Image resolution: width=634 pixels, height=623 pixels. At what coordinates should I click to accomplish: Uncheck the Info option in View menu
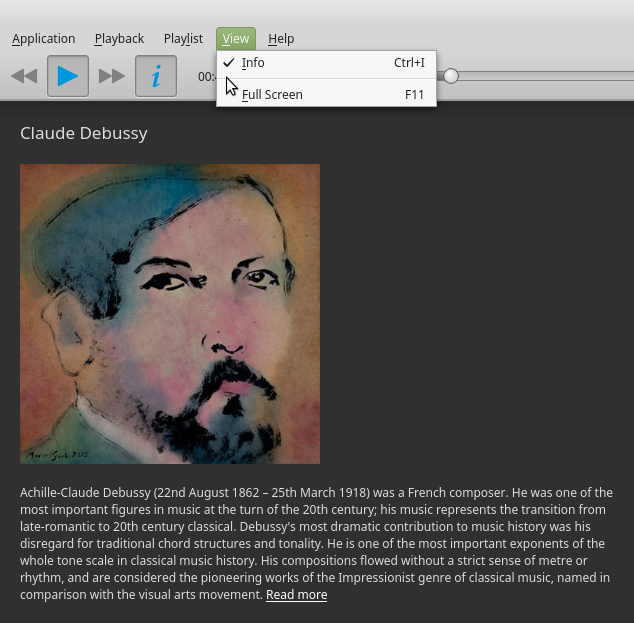pos(326,63)
